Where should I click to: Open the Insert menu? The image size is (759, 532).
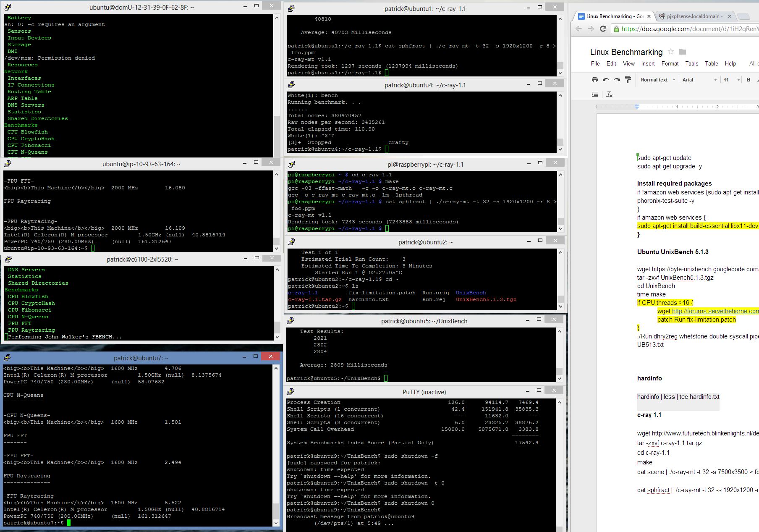647,63
